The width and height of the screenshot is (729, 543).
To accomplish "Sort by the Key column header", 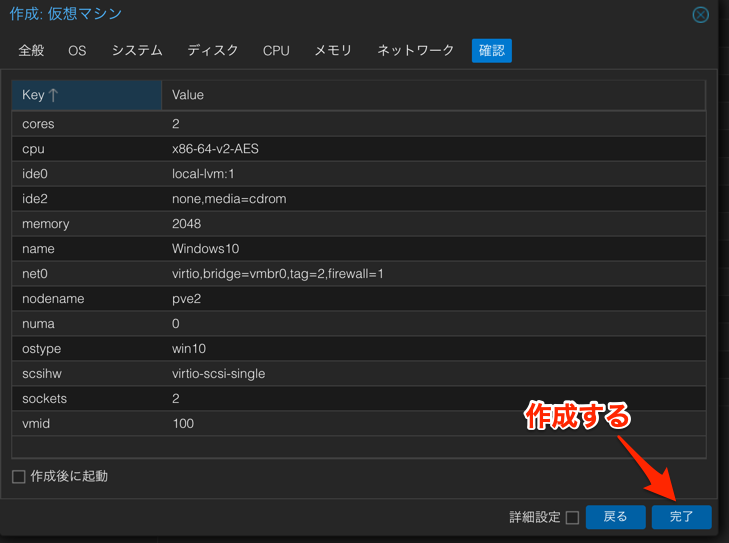I will click(x=86, y=95).
